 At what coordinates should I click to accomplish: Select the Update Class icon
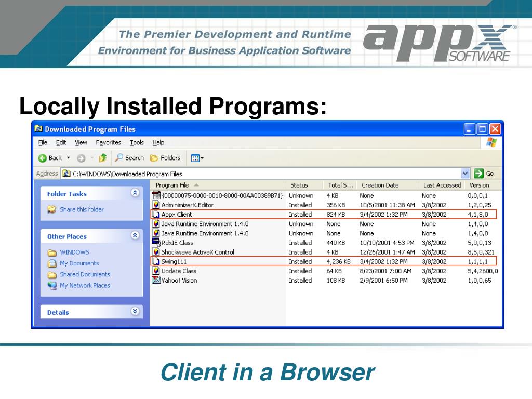(x=156, y=271)
